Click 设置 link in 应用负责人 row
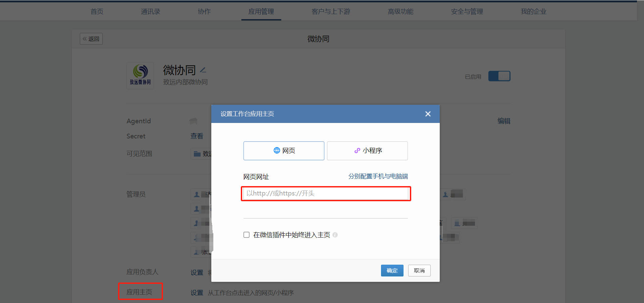This screenshot has width=644, height=303. pyautogui.click(x=197, y=272)
